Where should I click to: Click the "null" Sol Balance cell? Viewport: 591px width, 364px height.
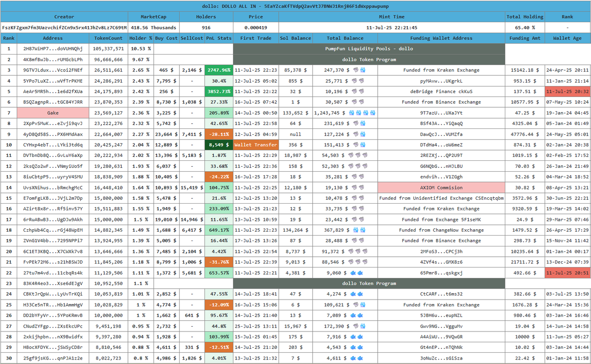(x=295, y=134)
